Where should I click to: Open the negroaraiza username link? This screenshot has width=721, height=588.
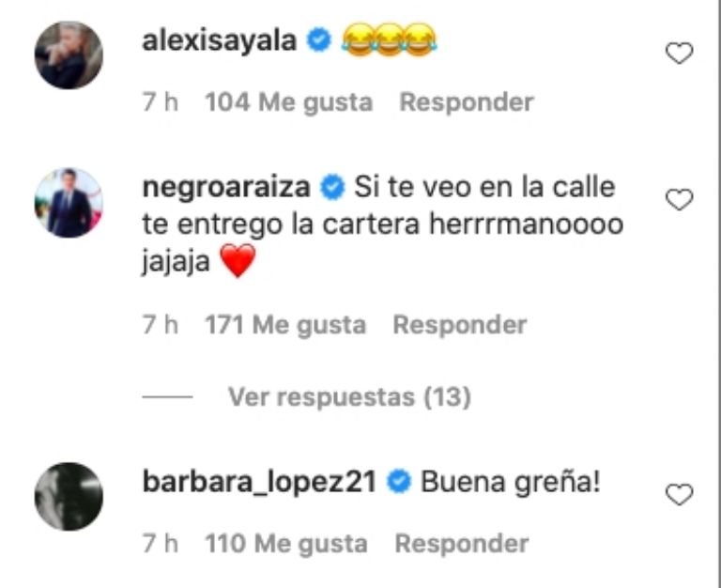click(226, 188)
